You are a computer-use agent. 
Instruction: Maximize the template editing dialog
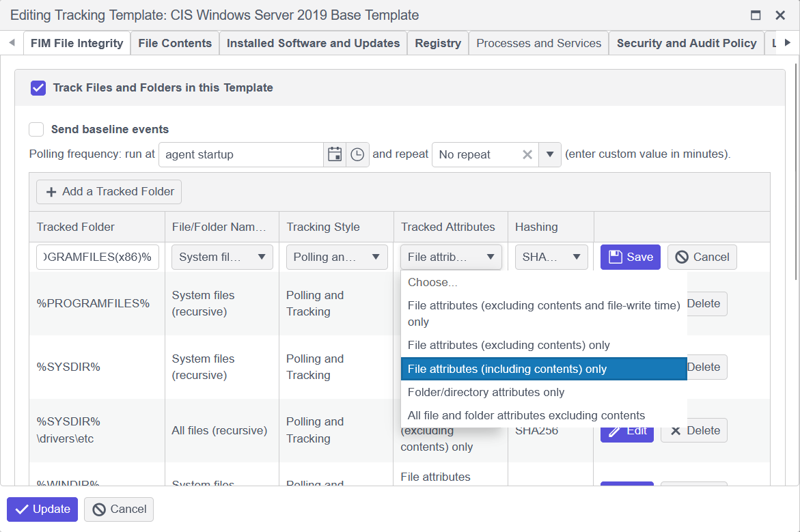(756, 15)
